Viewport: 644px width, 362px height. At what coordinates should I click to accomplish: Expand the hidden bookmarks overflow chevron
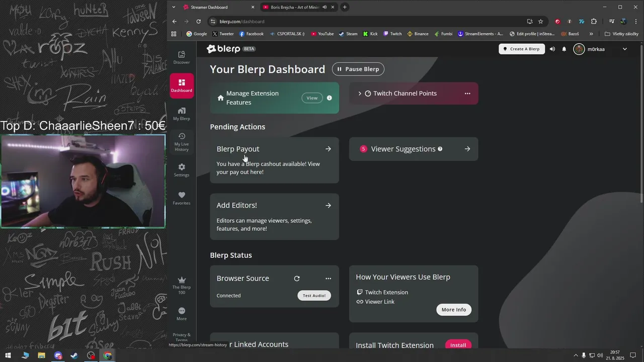click(x=591, y=34)
